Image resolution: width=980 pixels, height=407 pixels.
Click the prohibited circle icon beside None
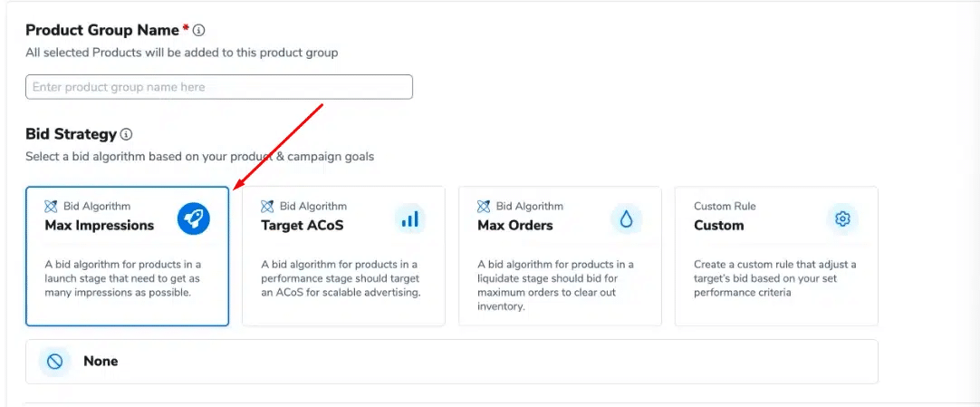(x=54, y=361)
